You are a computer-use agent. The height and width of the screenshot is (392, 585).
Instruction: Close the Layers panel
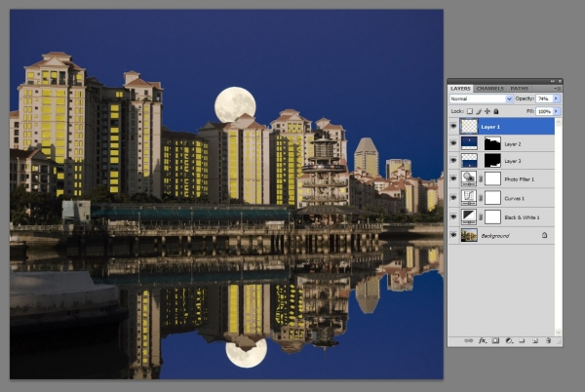pyautogui.click(x=560, y=81)
